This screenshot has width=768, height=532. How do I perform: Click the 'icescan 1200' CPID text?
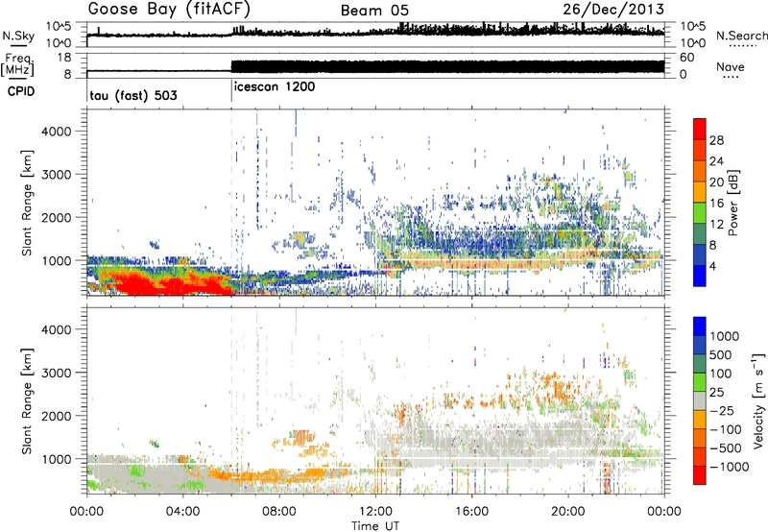tap(275, 86)
